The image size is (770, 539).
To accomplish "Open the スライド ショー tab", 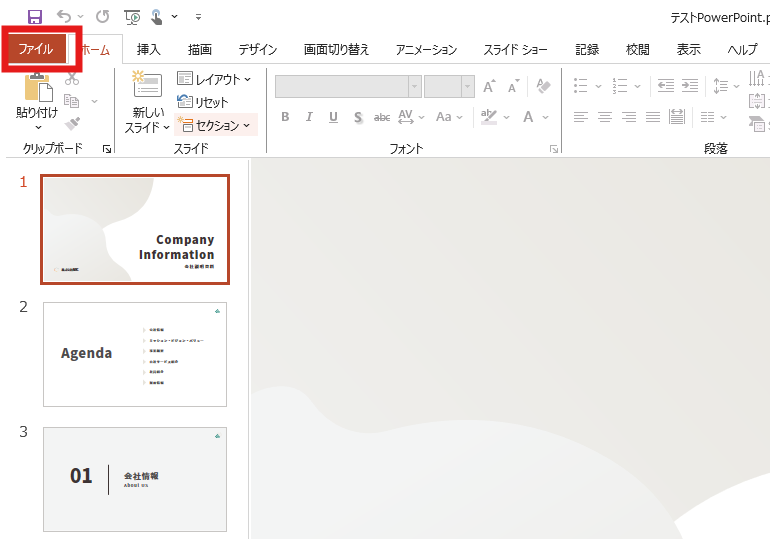I will tap(515, 50).
